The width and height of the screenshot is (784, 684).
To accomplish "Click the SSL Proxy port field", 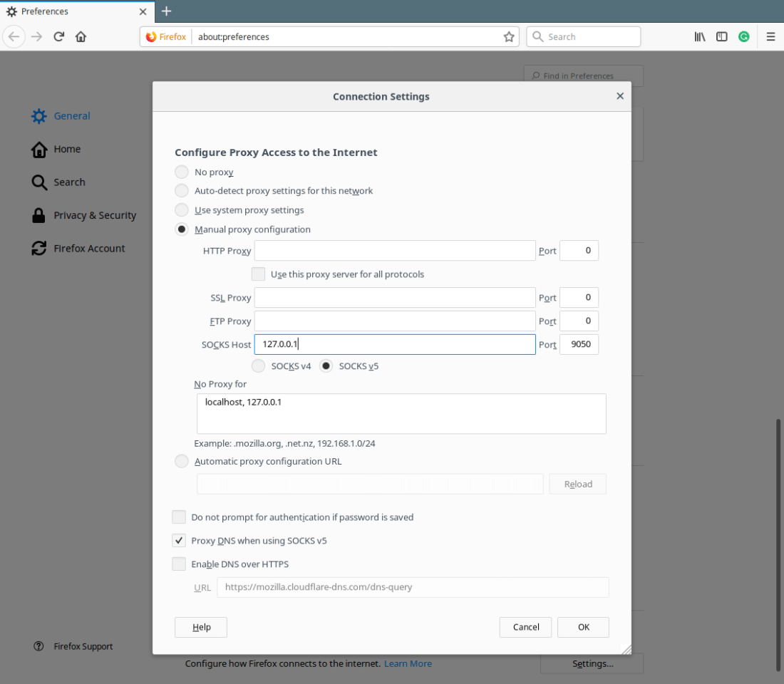I will click(579, 298).
